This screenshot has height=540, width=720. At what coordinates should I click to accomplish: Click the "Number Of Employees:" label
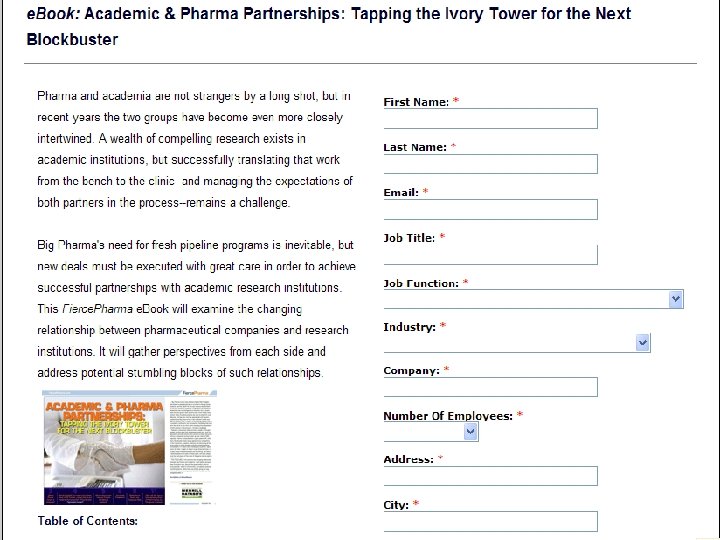448,415
